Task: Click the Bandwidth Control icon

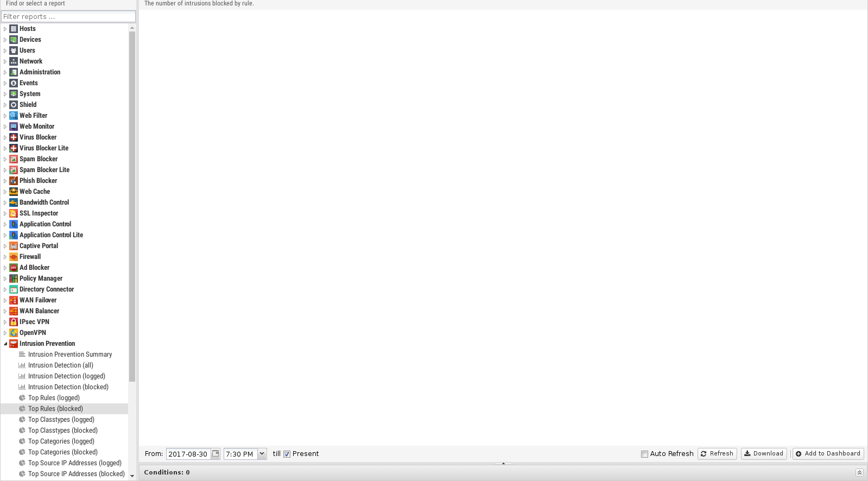Action: [x=14, y=202]
